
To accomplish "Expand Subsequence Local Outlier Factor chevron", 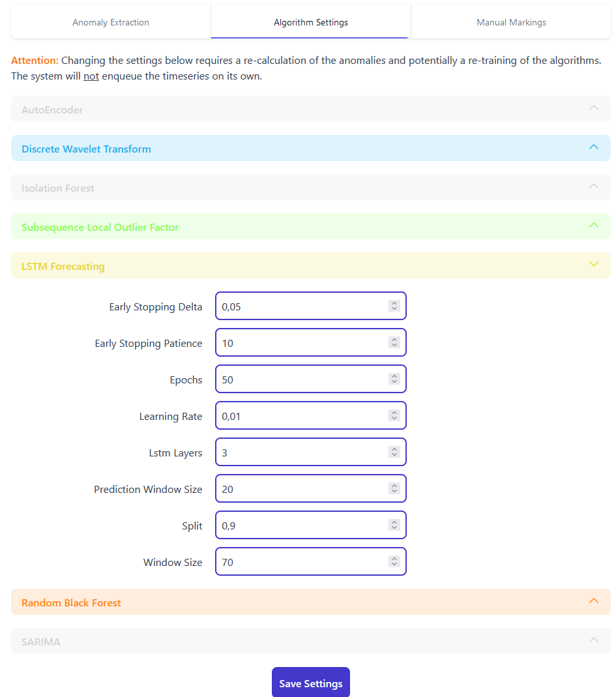I will [x=593, y=226].
